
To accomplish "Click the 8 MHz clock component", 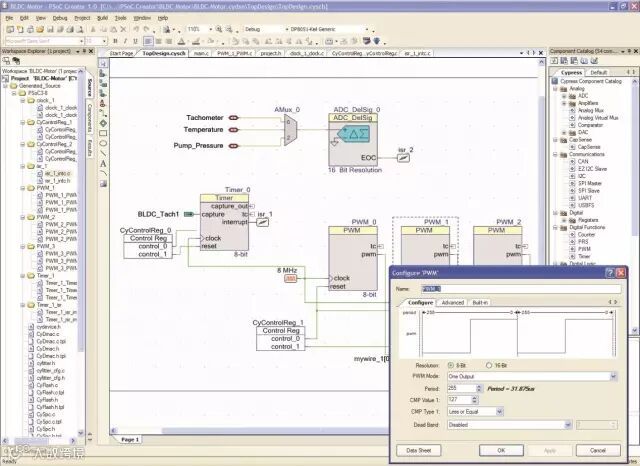I will [291, 279].
